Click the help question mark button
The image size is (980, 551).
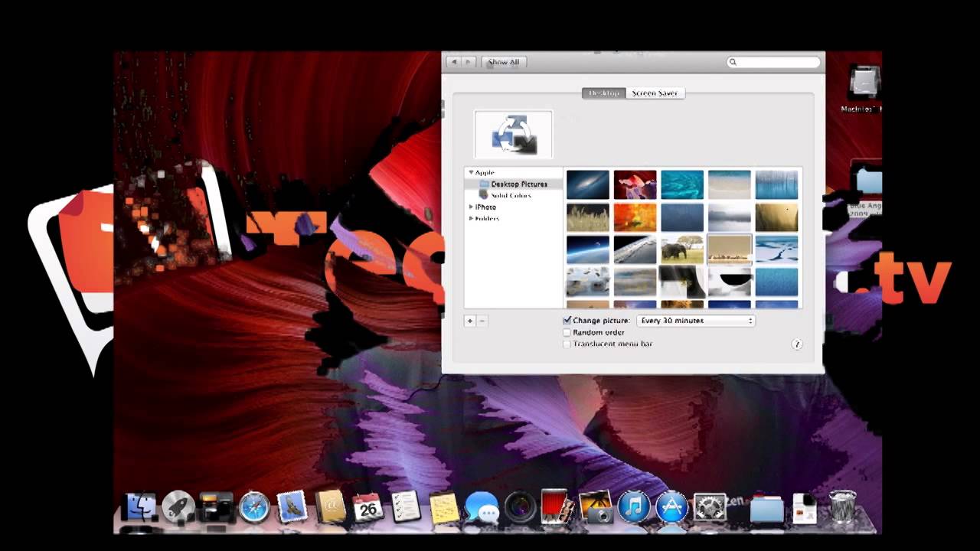[x=797, y=344]
